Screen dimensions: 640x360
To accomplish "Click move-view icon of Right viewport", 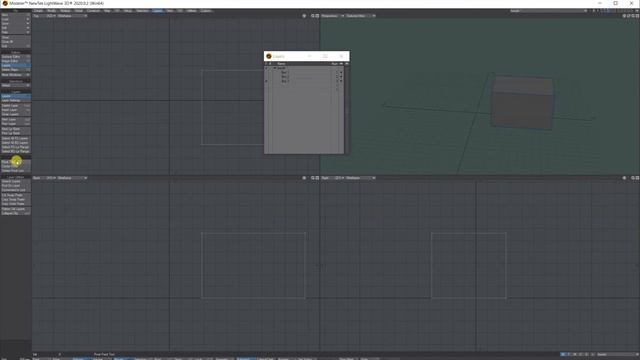I will pos(624,178).
